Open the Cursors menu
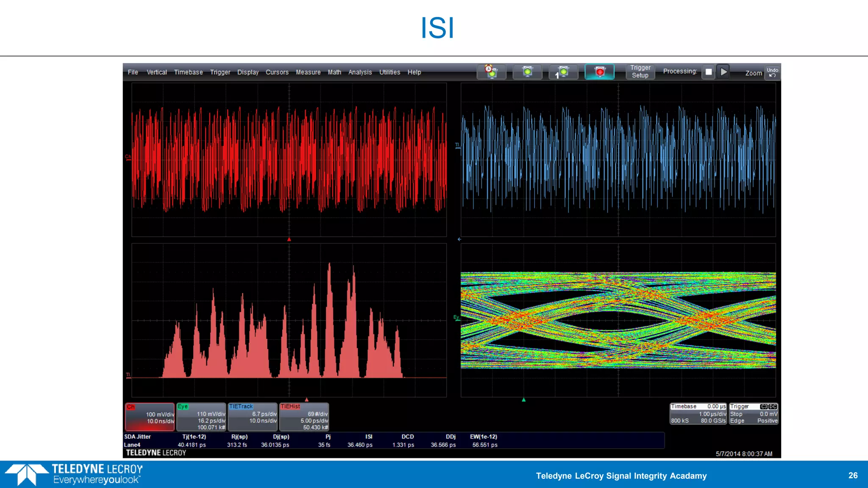 click(x=277, y=72)
